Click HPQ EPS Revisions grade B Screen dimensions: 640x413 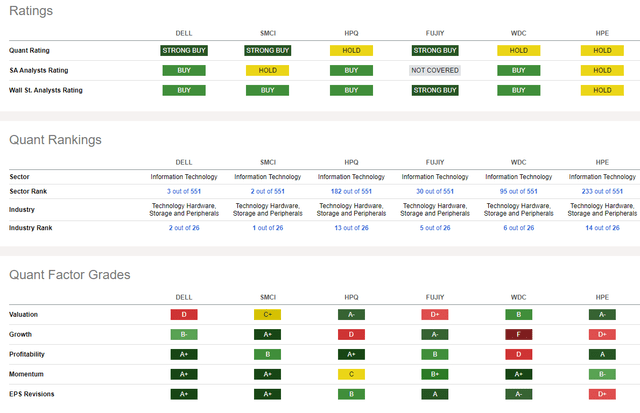351,394
